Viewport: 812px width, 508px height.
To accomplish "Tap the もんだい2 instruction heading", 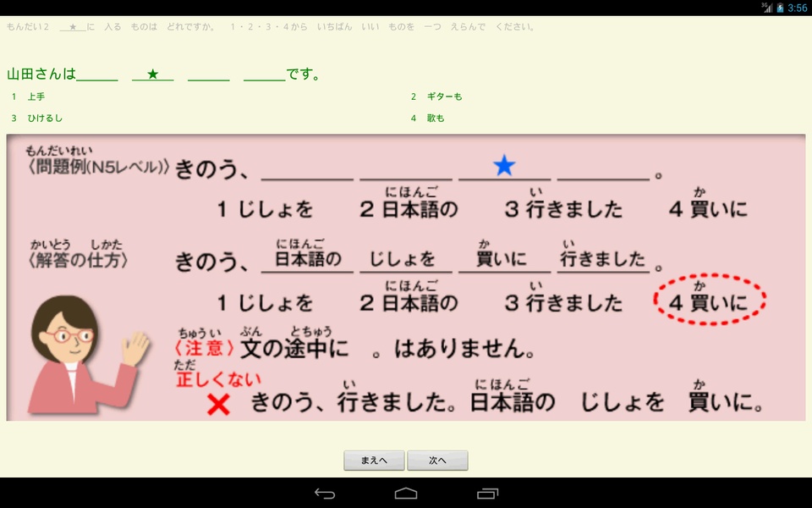I will [271, 27].
